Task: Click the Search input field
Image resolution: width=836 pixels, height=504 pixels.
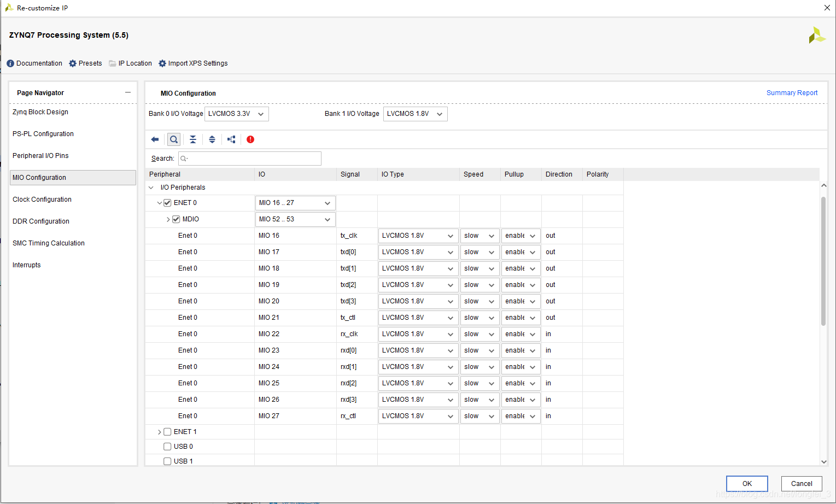Action: pos(250,159)
